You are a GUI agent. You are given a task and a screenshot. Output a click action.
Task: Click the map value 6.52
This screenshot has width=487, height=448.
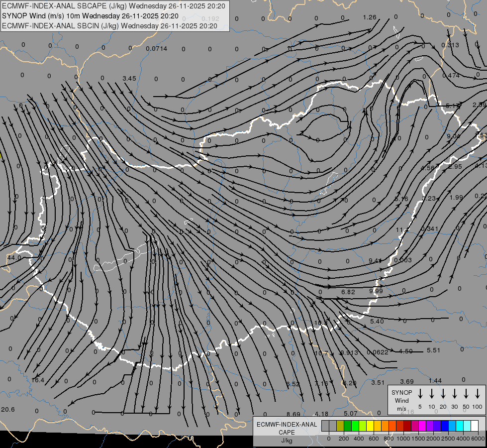click(x=293, y=384)
